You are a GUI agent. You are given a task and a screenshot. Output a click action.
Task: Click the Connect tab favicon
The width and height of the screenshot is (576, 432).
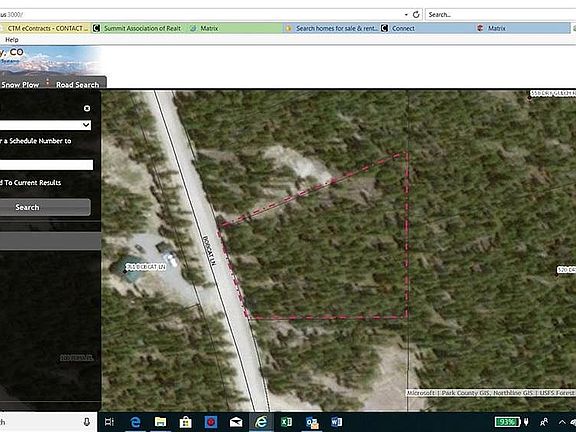point(385,28)
